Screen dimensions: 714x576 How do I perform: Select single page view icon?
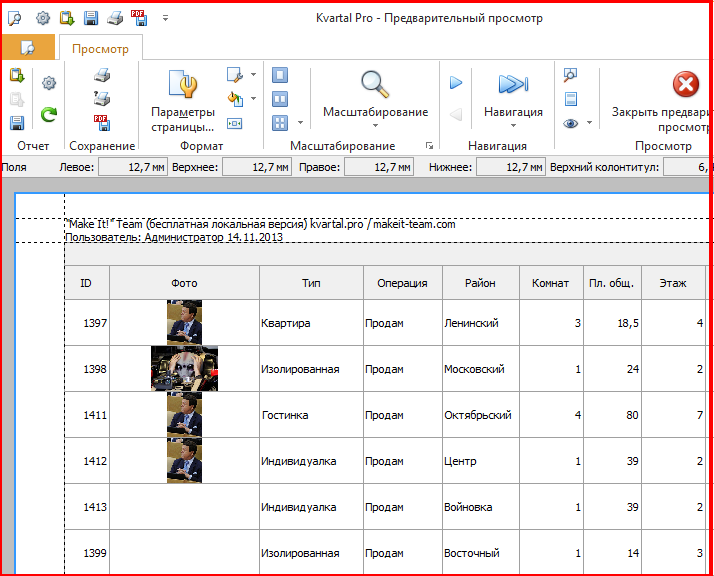(x=280, y=76)
